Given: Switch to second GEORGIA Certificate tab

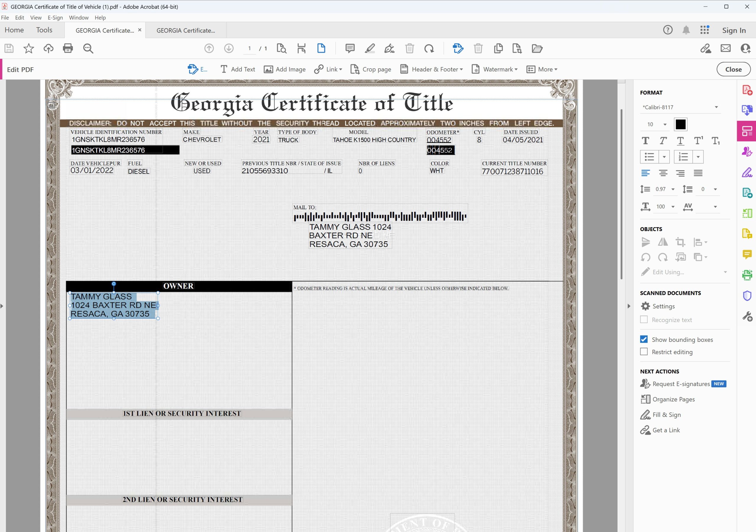Looking at the screenshot, I should point(186,30).
